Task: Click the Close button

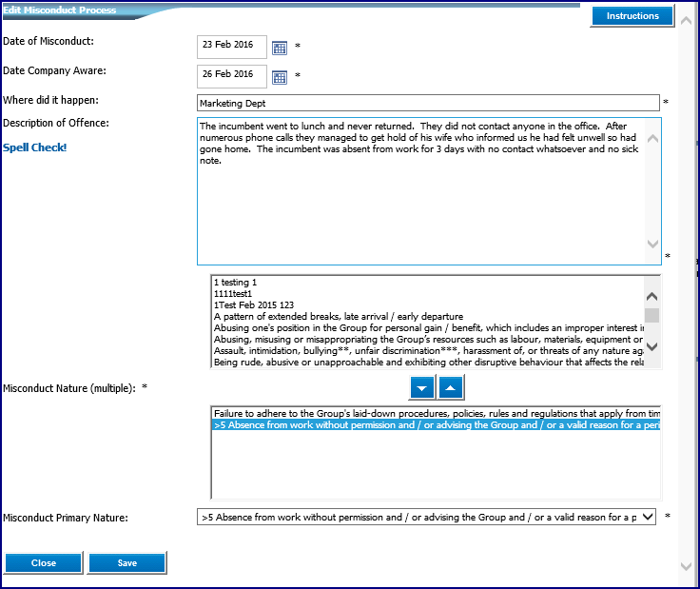Action: [x=44, y=562]
